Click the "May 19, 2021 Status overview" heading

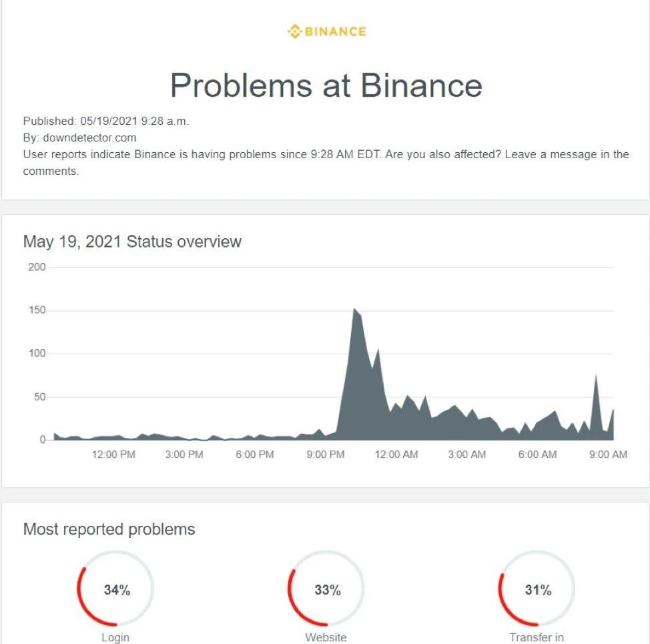[x=132, y=241]
